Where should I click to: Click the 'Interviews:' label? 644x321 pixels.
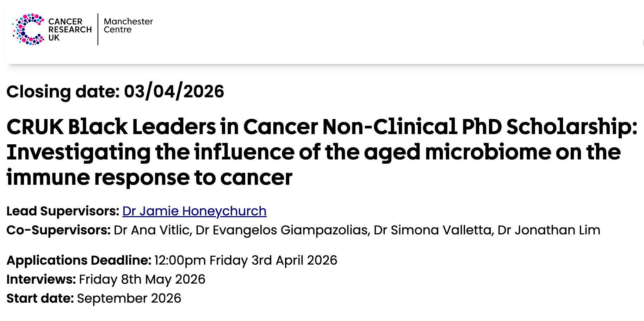point(41,279)
